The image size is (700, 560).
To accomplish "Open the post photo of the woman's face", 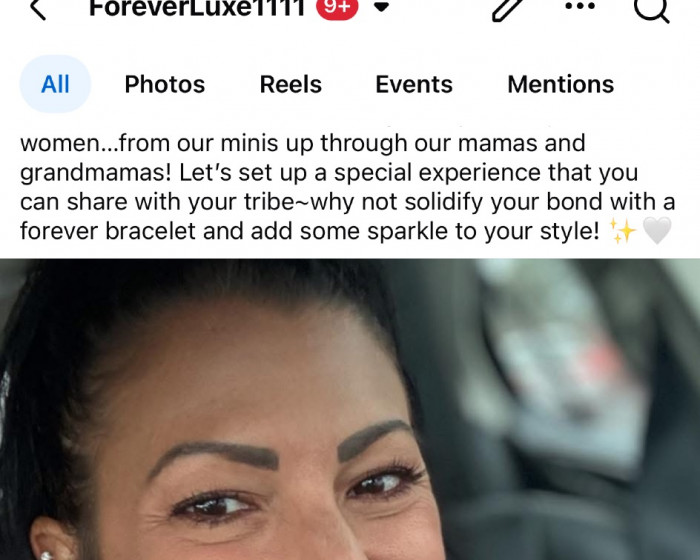I will click(350, 409).
